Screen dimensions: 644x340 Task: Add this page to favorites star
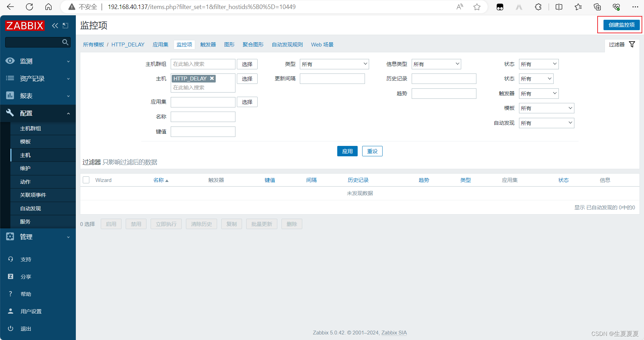pyautogui.click(x=477, y=7)
